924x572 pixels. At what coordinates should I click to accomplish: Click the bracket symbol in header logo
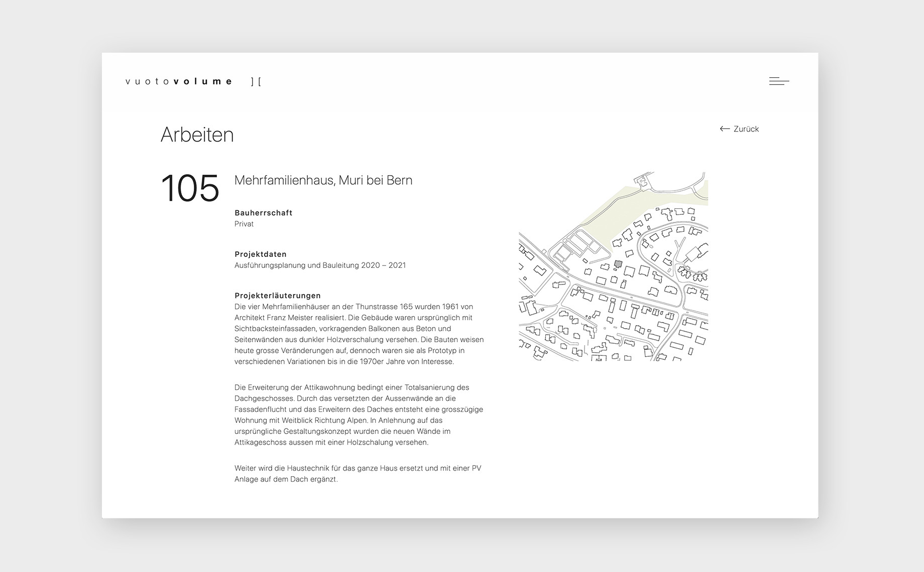(x=256, y=81)
